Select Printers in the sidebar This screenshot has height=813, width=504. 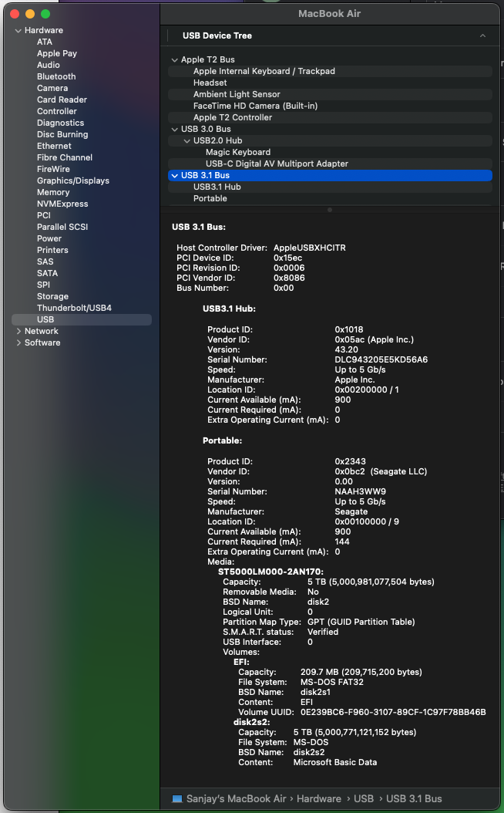[52, 251]
